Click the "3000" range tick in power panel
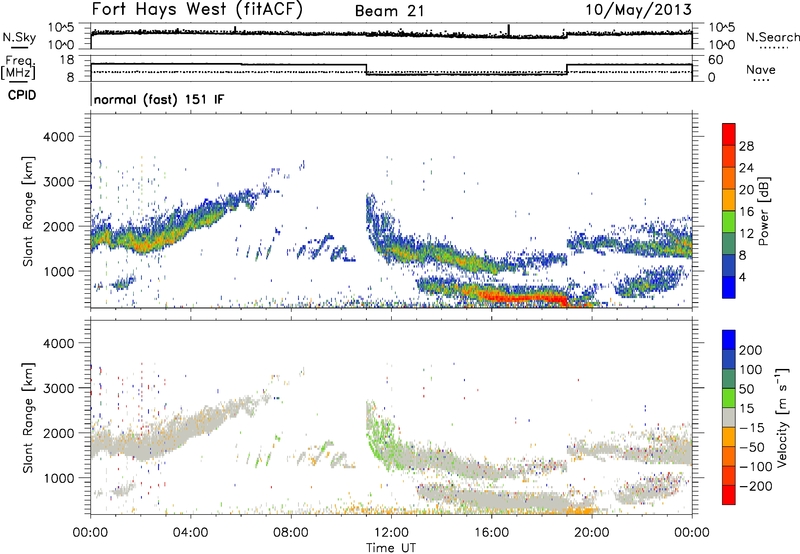 59,182
